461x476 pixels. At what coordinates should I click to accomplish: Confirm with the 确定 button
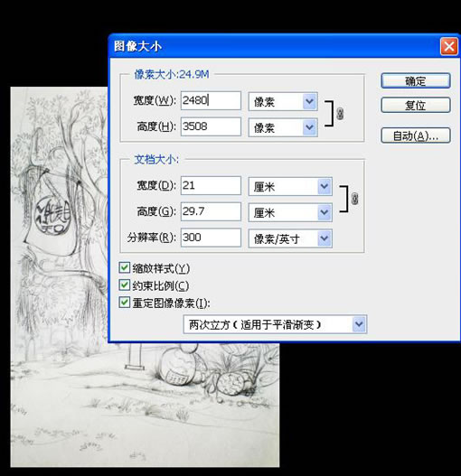click(416, 80)
